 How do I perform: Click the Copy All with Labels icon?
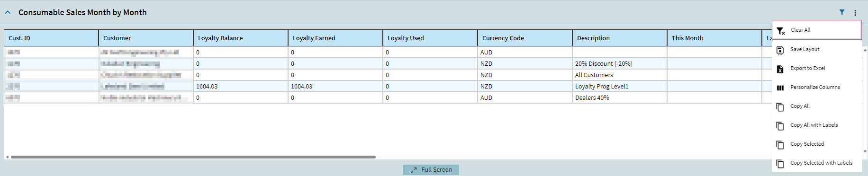coord(780,126)
